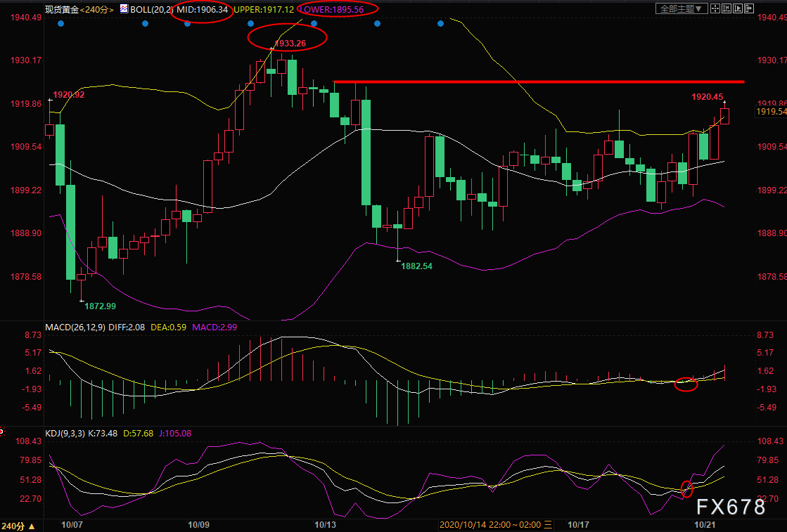787x532 pixels.
Task: Click the MID:1906.34 value
Action: (x=202, y=10)
